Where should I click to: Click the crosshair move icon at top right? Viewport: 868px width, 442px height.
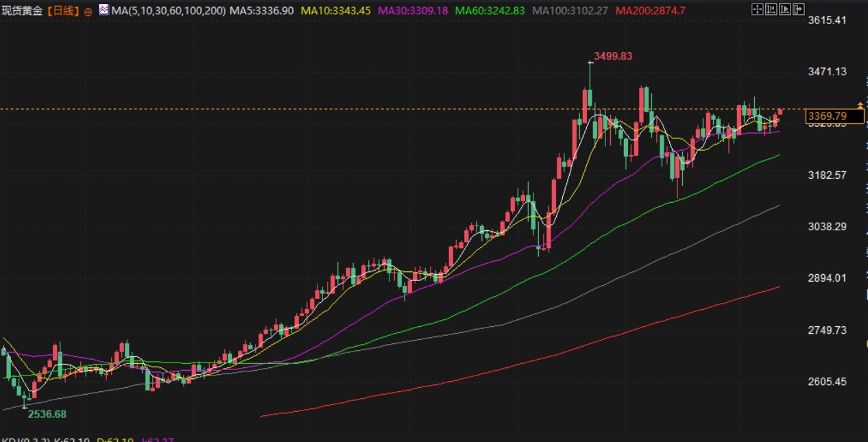pos(758,10)
